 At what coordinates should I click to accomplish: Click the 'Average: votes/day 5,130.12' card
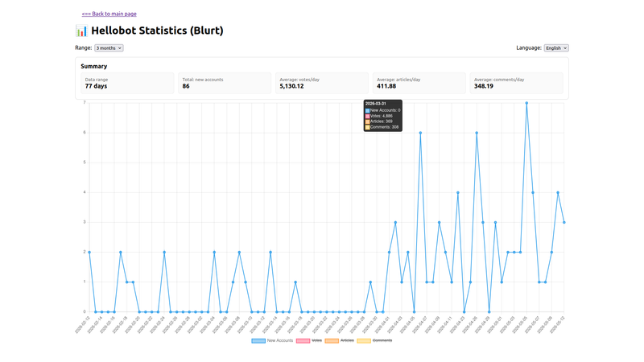click(322, 84)
